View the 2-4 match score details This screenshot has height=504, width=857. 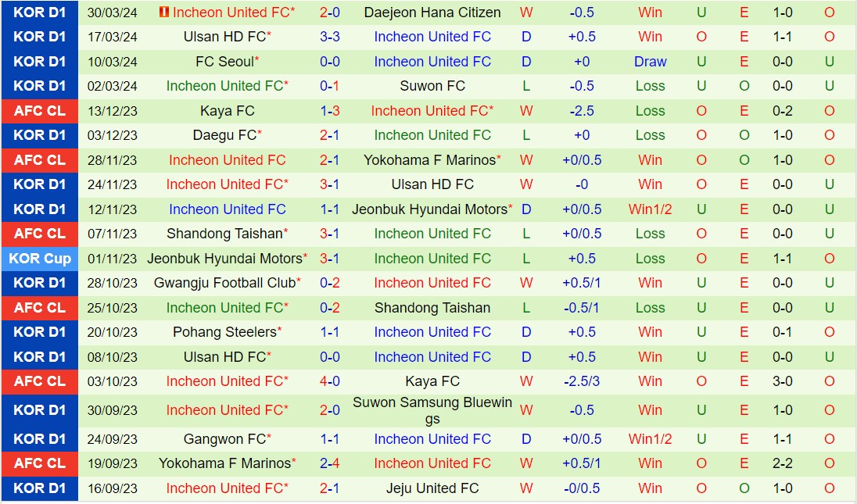330,463
